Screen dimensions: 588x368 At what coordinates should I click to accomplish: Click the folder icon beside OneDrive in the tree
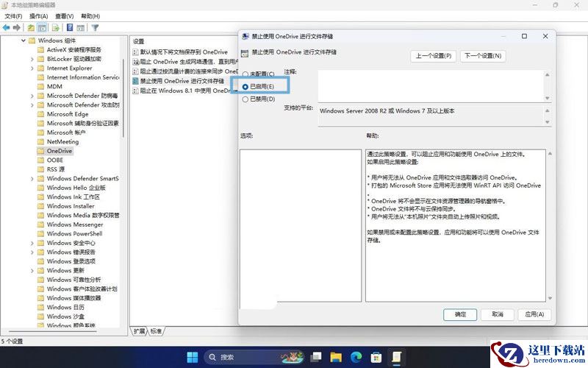click(41, 151)
